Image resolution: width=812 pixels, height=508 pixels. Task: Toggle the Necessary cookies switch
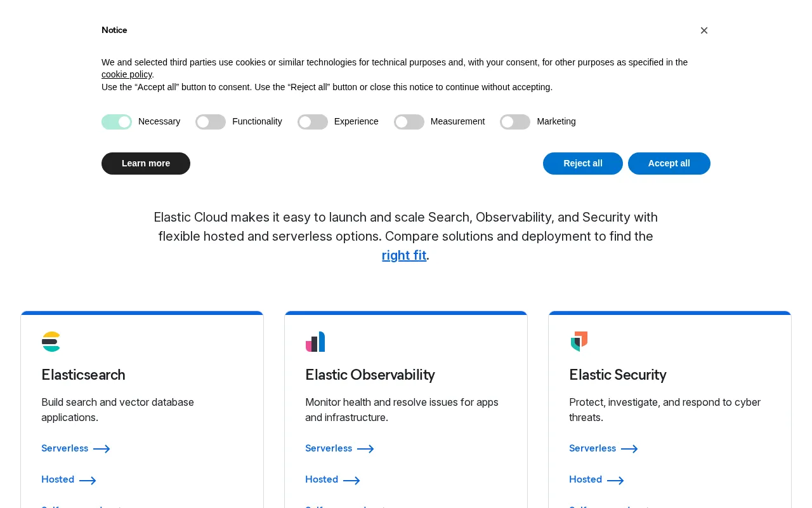(117, 122)
